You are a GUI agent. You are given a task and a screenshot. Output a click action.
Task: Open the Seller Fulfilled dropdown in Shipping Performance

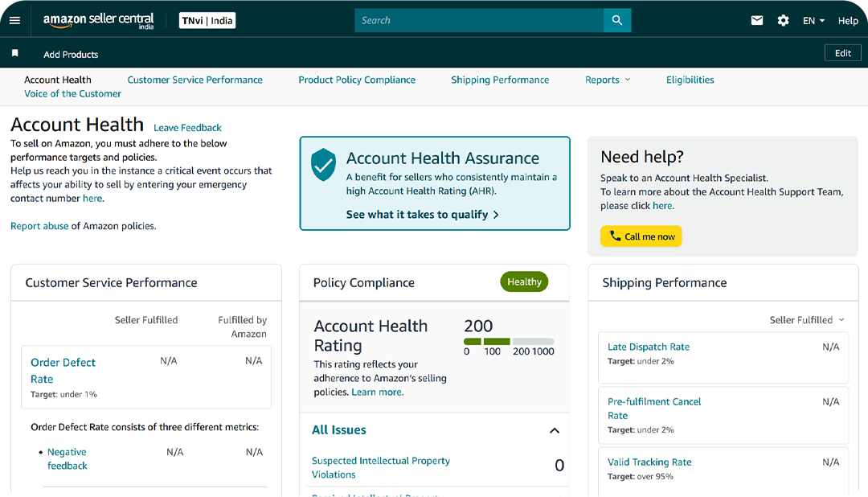(807, 320)
